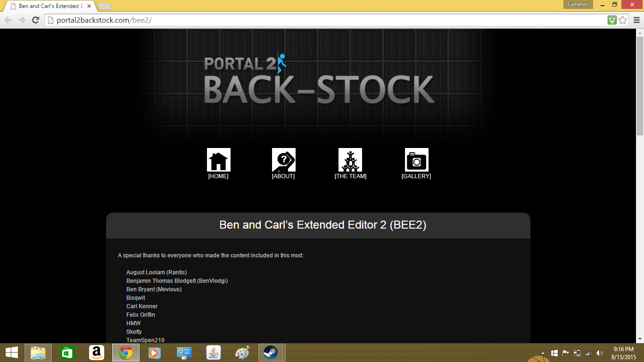Open a new tab with the blank tab button

point(104,6)
